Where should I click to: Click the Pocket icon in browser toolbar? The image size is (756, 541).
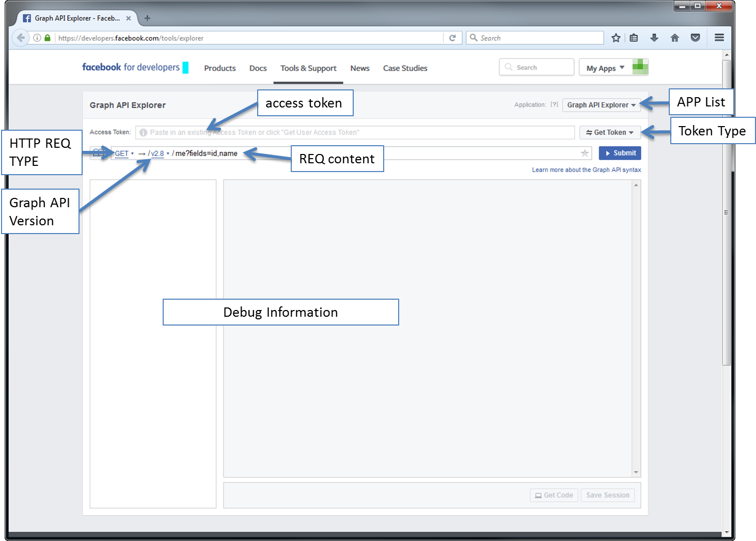[x=696, y=38]
